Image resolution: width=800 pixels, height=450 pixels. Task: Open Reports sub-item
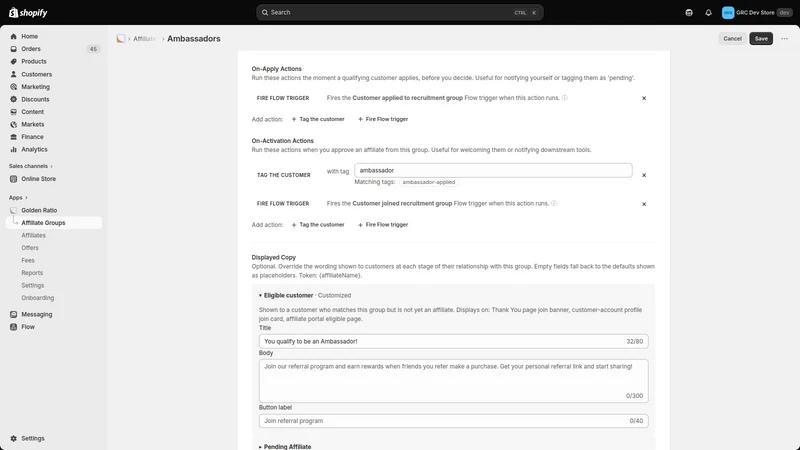point(32,273)
